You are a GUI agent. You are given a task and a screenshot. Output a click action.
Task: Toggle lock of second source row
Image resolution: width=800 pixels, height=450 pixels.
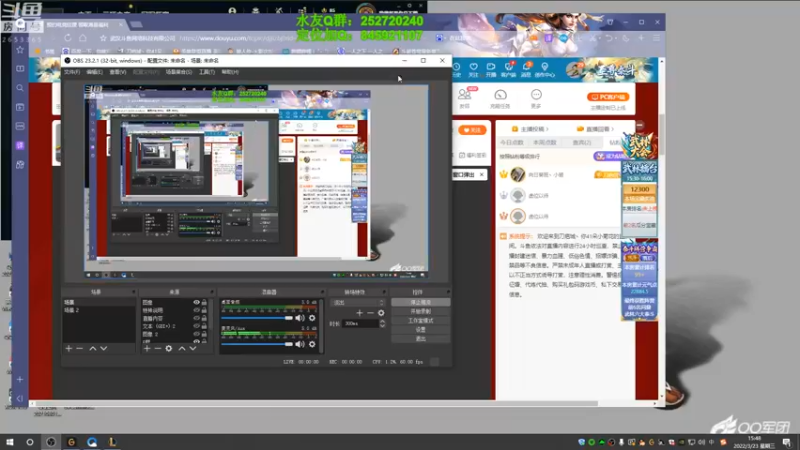(204, 310)
